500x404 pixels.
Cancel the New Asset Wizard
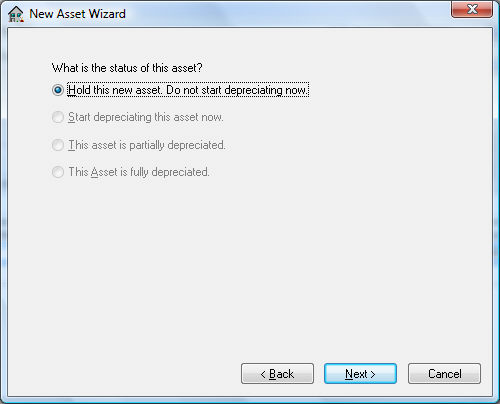coord(444,374)
